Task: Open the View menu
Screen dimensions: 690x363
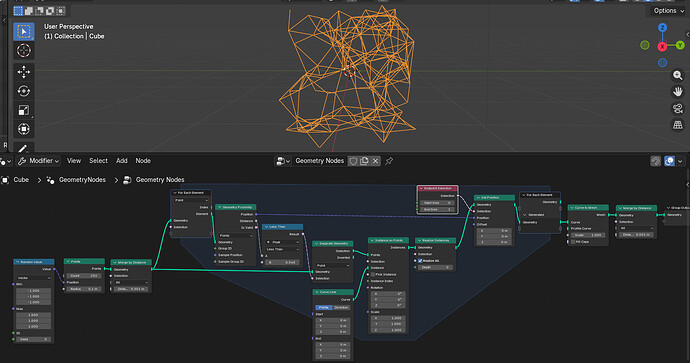Action: (x=73, y=161)
